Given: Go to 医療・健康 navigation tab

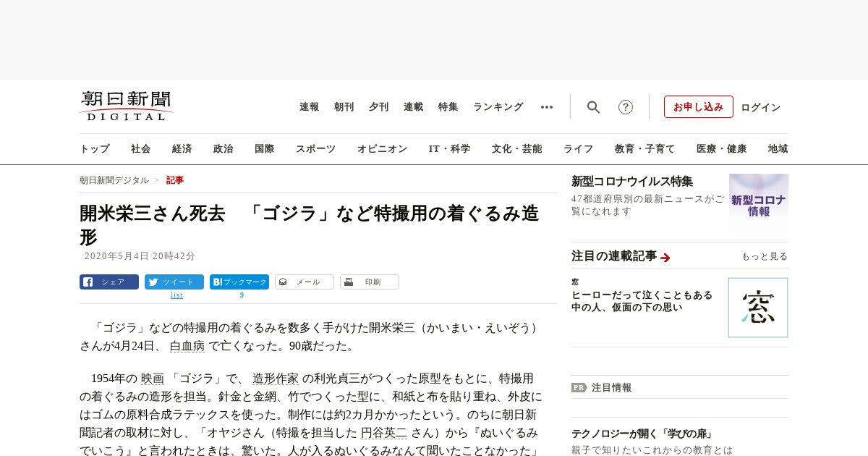Looking at the screenshot, I should tap(722, 149).
